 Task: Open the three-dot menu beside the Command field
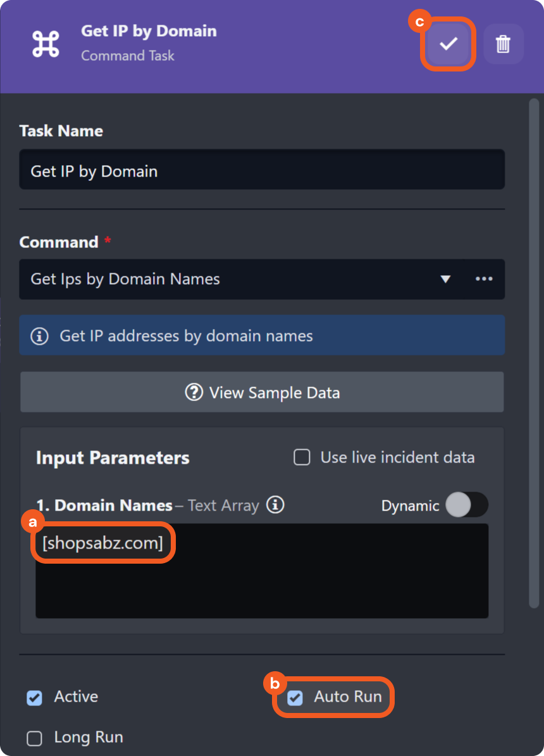tap(484, 279)
